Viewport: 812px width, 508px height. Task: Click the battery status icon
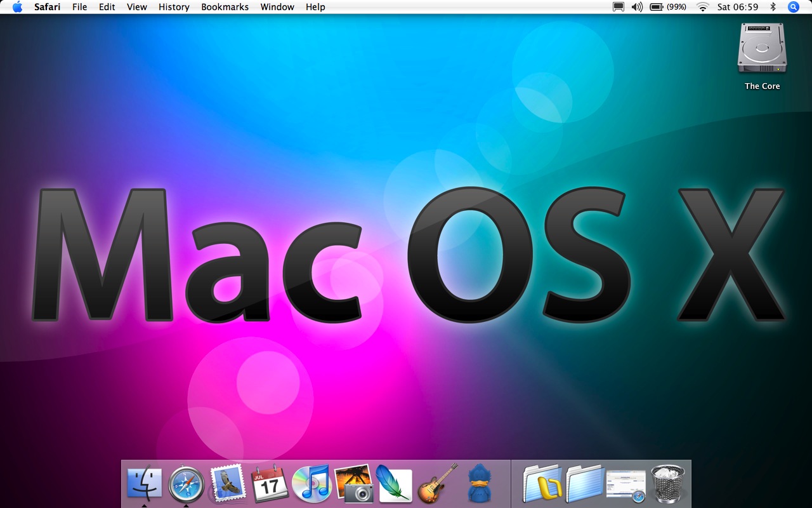(x=656, y=7)
